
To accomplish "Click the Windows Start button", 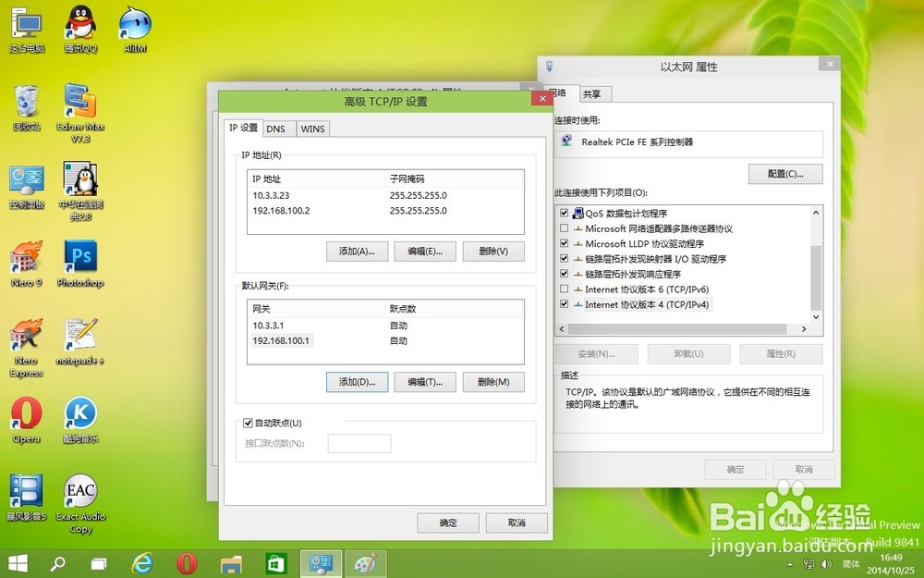I will [x=18, y=562].
